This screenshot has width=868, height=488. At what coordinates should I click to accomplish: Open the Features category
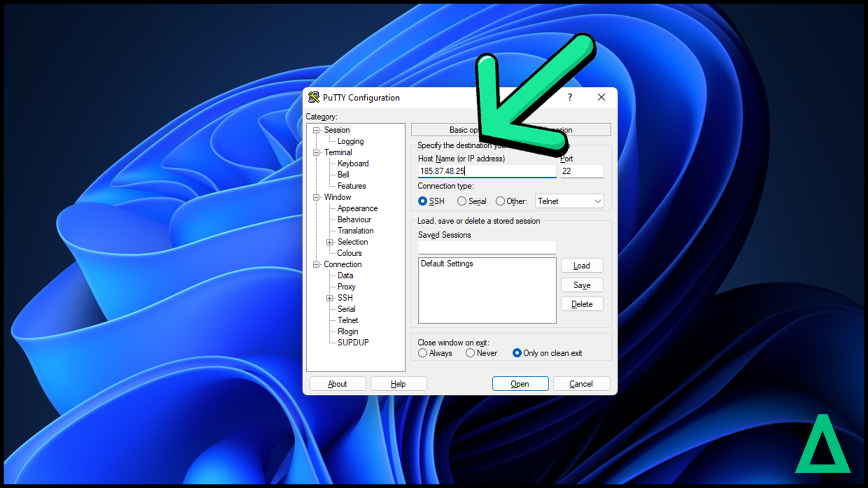352,186
